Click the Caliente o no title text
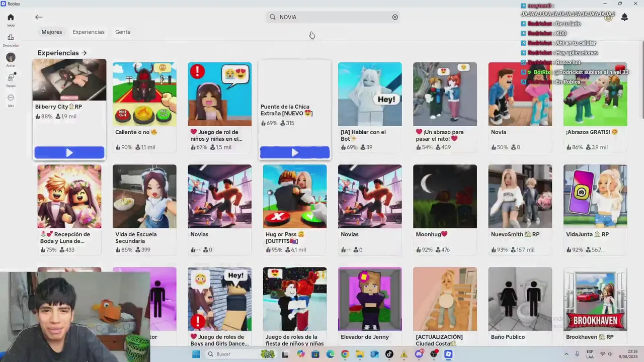 (136, 132)
